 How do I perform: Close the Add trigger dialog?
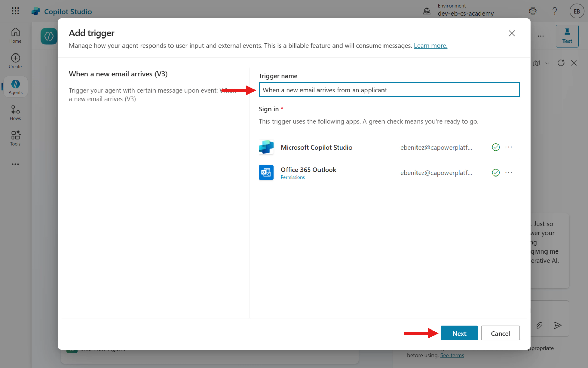click(x=512, y=33)
